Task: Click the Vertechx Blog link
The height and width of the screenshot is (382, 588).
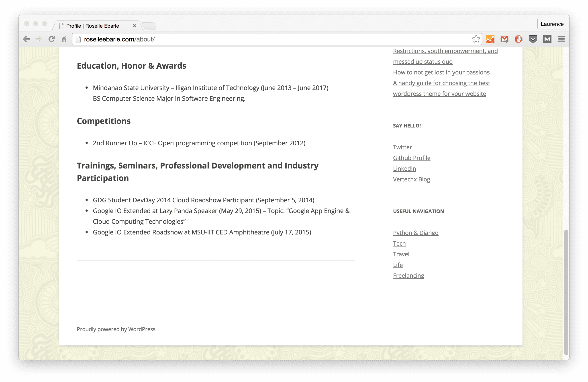Action: [x=412, y=179]
